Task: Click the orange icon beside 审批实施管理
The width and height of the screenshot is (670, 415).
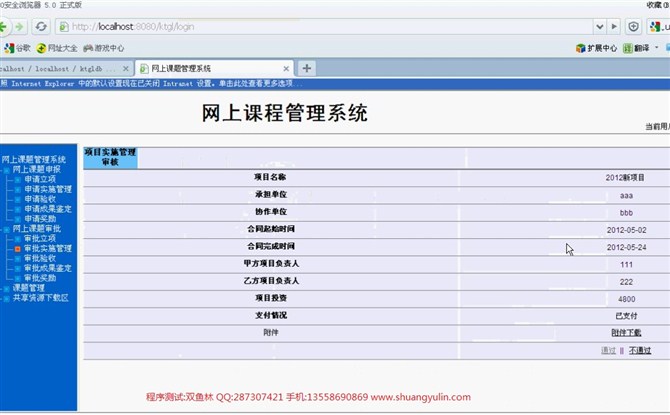Action: click(18, 249)
